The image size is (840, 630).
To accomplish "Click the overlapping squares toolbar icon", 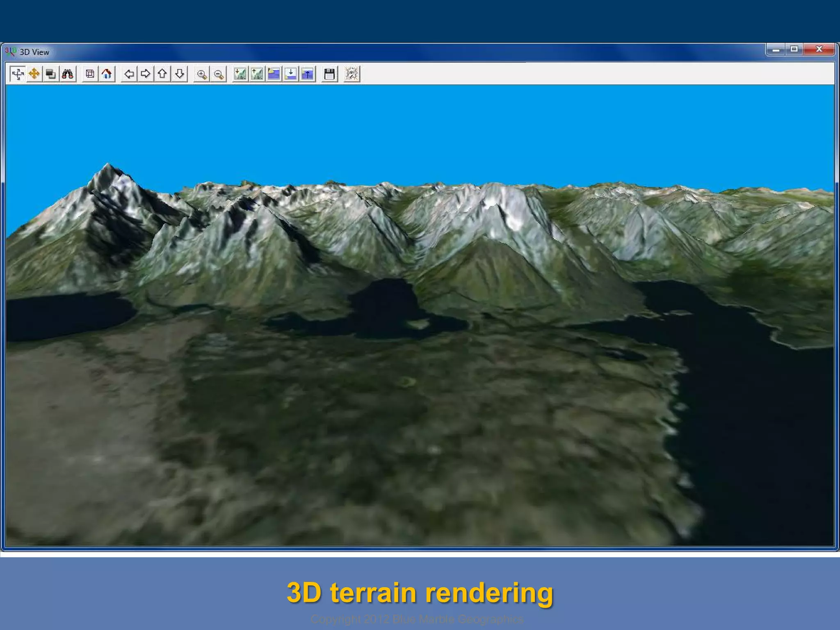I will coord(51,74).
